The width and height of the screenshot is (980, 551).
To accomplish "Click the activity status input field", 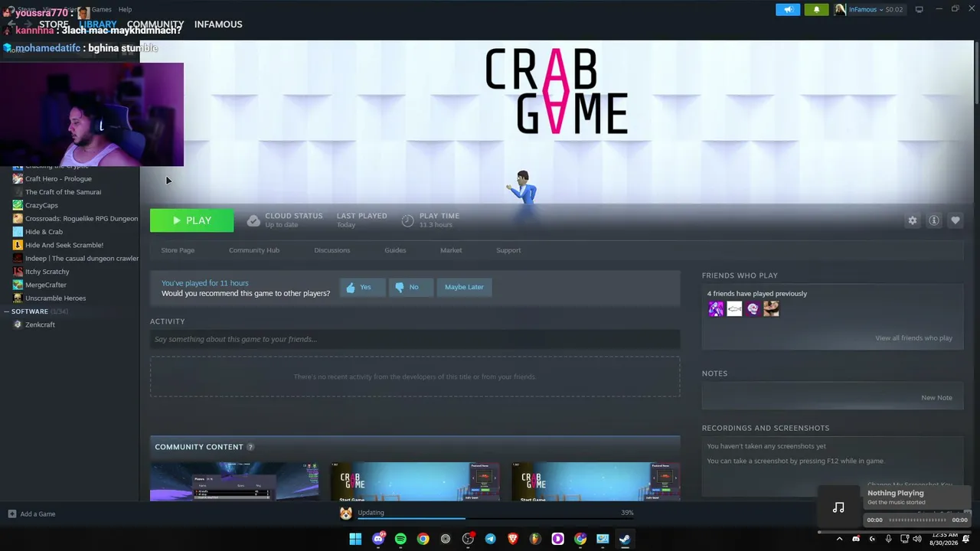I will tap(415, 339).
